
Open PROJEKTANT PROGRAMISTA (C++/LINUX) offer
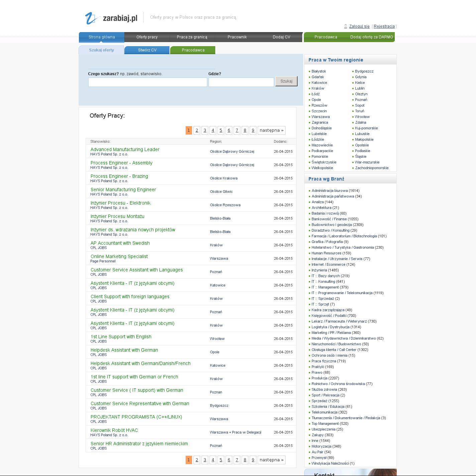pyautogui.click(x=136, y=417)
